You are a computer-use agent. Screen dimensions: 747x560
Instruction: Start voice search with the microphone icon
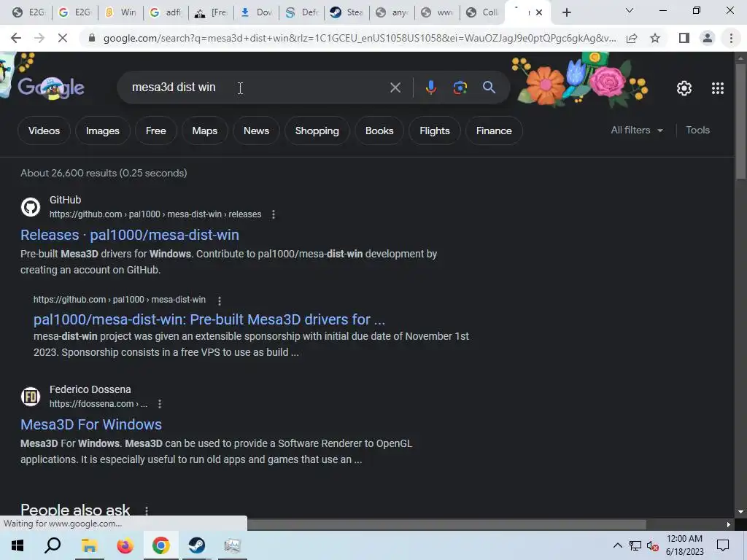click(x=430, y=87)
